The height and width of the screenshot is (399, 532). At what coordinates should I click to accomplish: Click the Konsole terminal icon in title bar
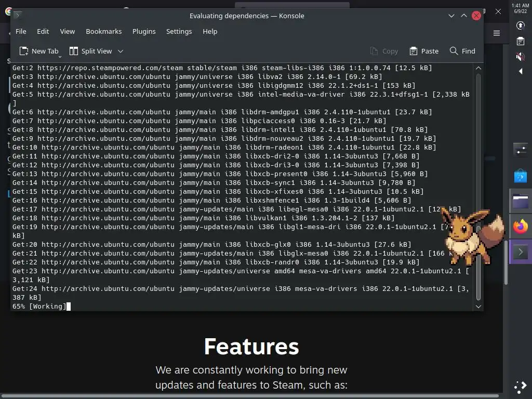pos(18,15)
